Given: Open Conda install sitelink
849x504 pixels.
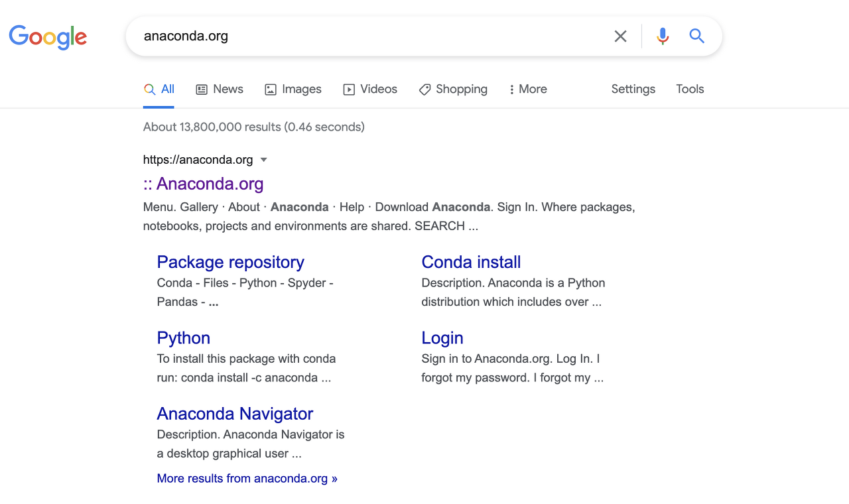Looking at the screenshot, I should coord(471,262).
